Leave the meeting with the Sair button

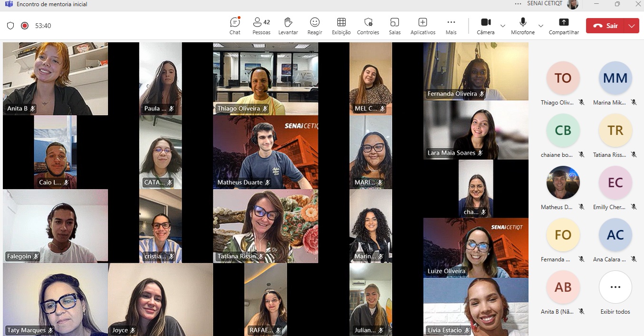tap(606, 26)
